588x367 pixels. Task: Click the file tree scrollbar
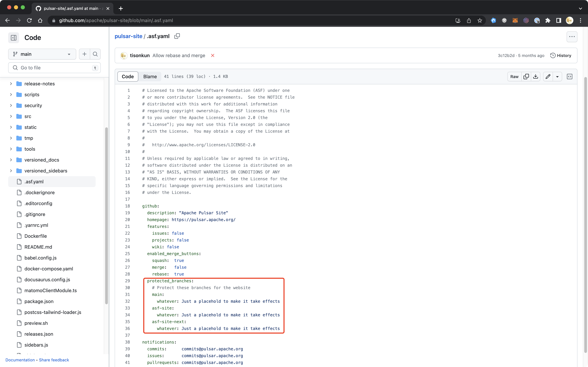click(106, 215)
